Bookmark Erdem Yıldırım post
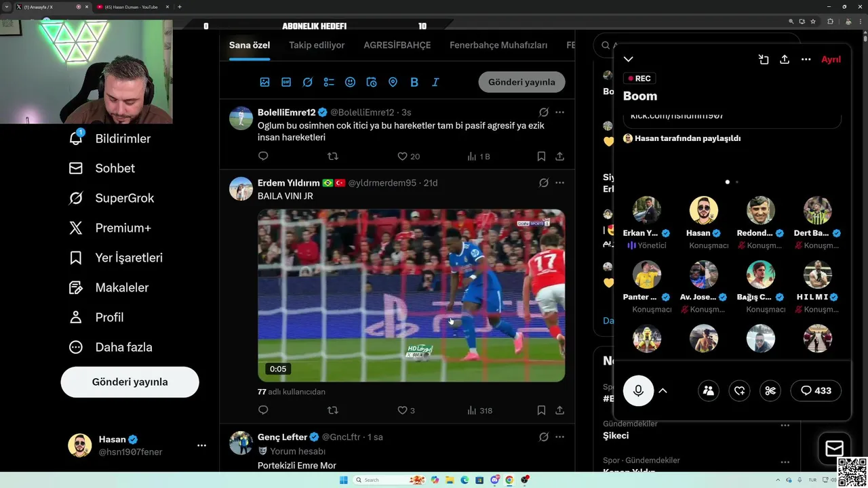 pos(541,410)
